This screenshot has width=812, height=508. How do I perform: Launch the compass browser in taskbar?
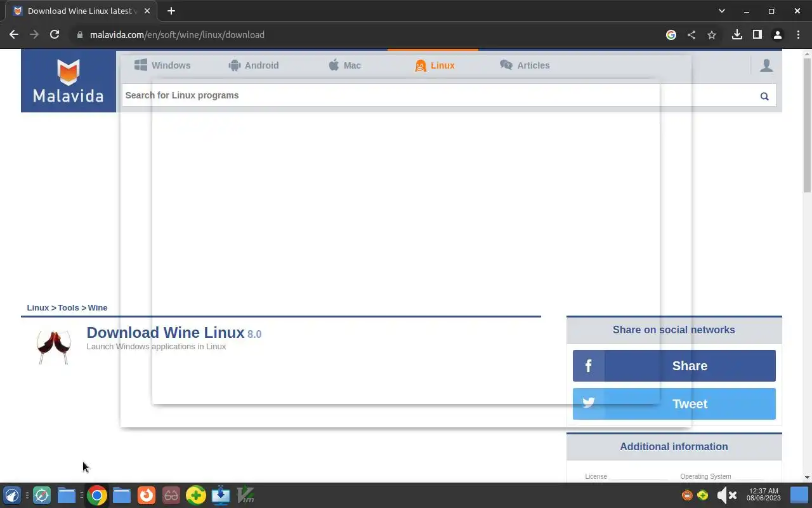click(x=42, y=495)
